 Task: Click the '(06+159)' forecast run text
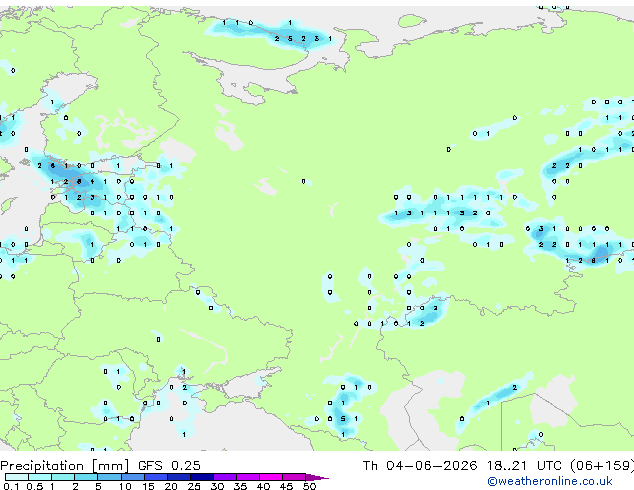click(x=602, y=466)
